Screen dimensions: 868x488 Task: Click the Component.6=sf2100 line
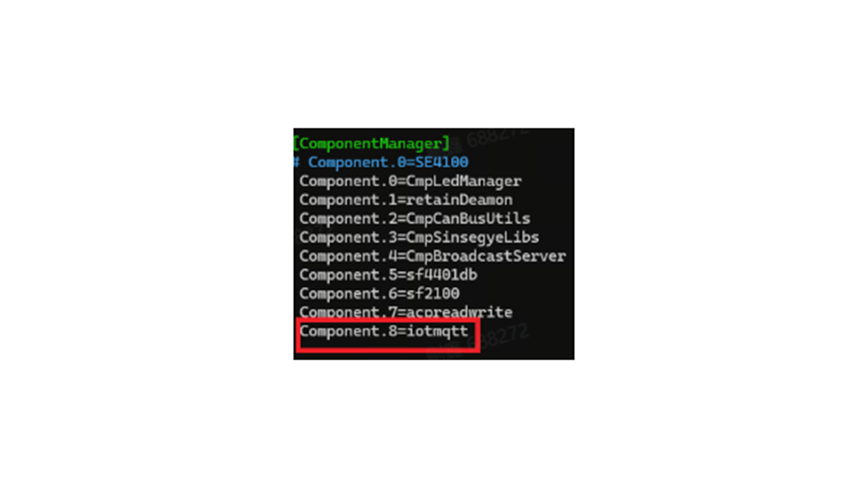tap(379, 294)
